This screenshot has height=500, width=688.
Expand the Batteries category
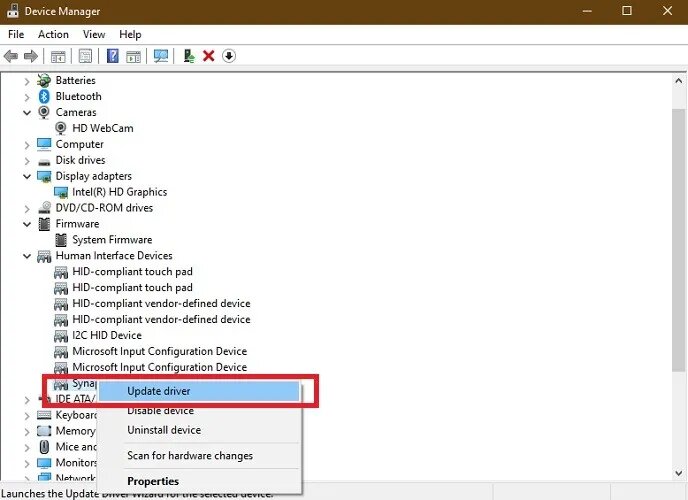(x=27, y=81)
